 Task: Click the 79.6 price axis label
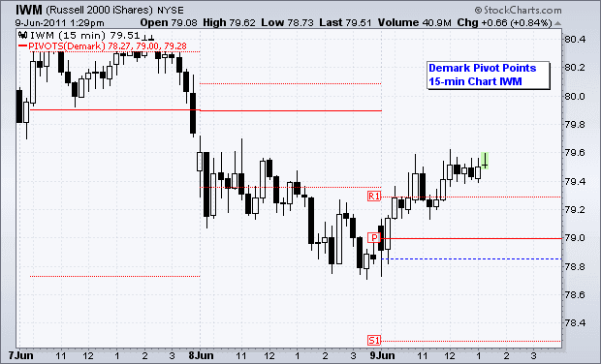point(576,153)
